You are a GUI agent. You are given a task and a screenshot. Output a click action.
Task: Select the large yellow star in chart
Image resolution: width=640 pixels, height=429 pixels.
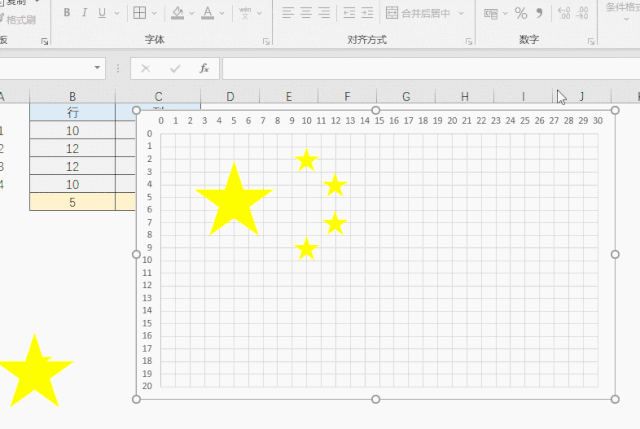tap(234, 204)
